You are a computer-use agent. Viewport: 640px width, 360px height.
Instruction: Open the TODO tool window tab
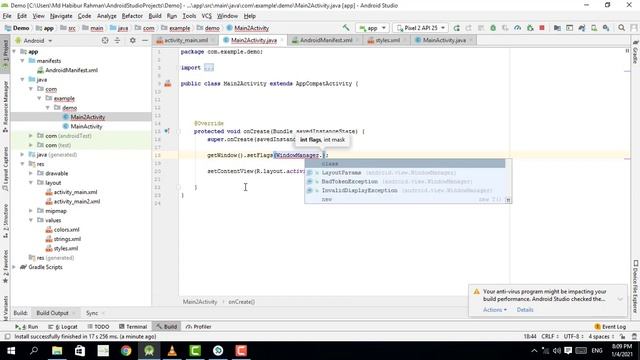(98, 327)
